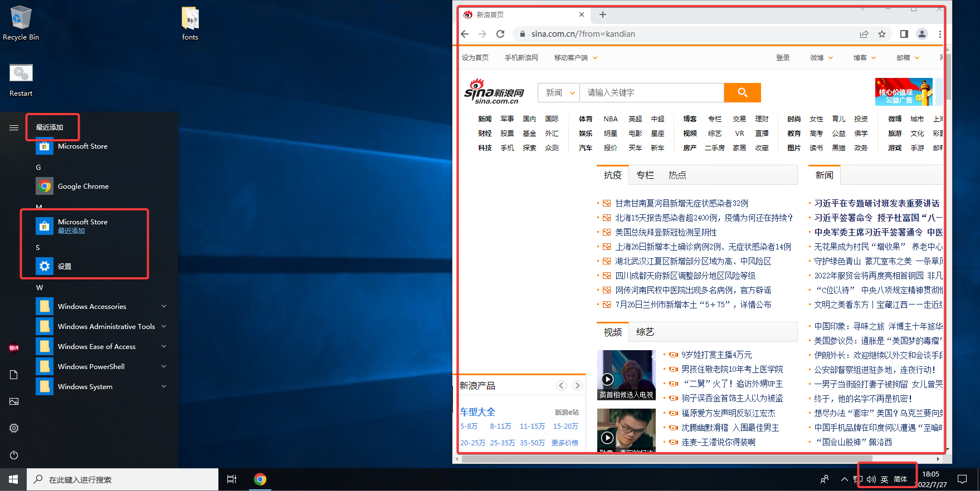
Task: Expand Windows PowerShell folder
Action: coord(103,366)
